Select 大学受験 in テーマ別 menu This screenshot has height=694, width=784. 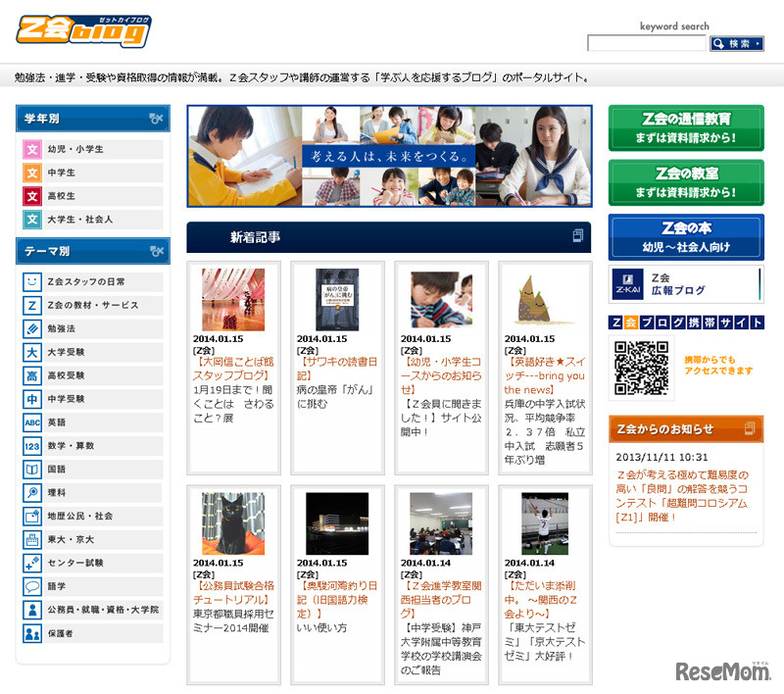pyautogui.click(x=93, y=352)
